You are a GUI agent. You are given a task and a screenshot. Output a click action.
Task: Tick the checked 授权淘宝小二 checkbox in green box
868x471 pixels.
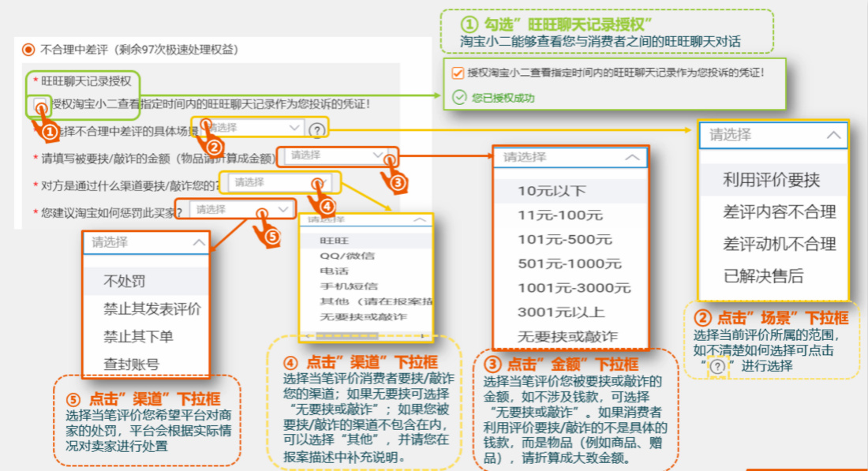click(x=458, y=73)
